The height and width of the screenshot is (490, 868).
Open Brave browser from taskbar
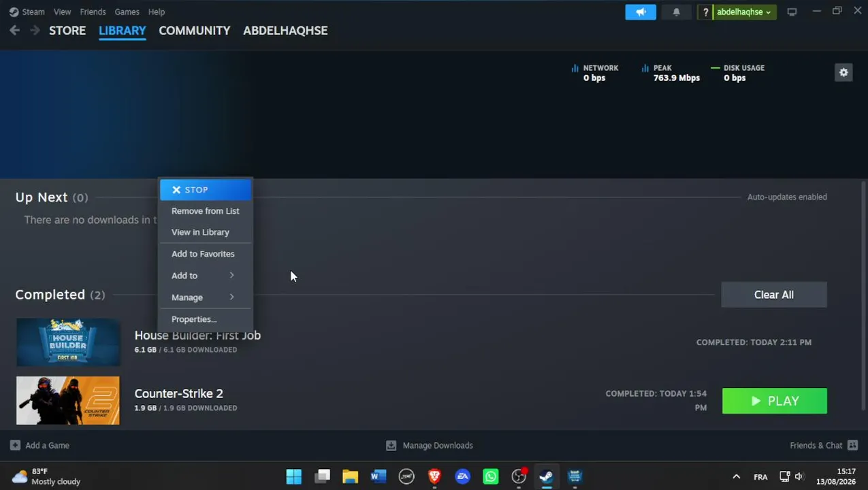434,476
